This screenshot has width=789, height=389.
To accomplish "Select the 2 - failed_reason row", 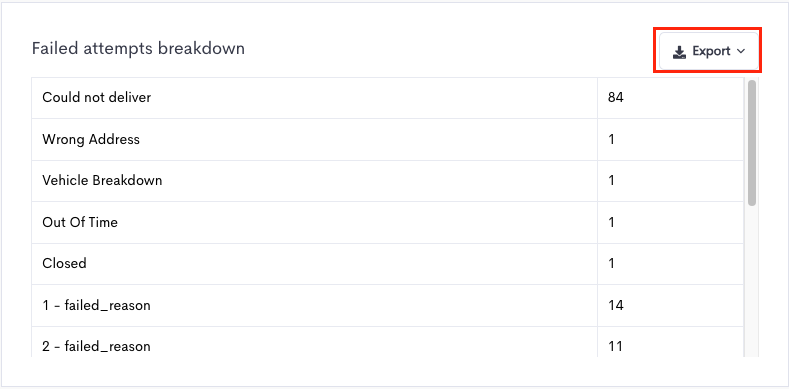I will (x=387, y=342).
